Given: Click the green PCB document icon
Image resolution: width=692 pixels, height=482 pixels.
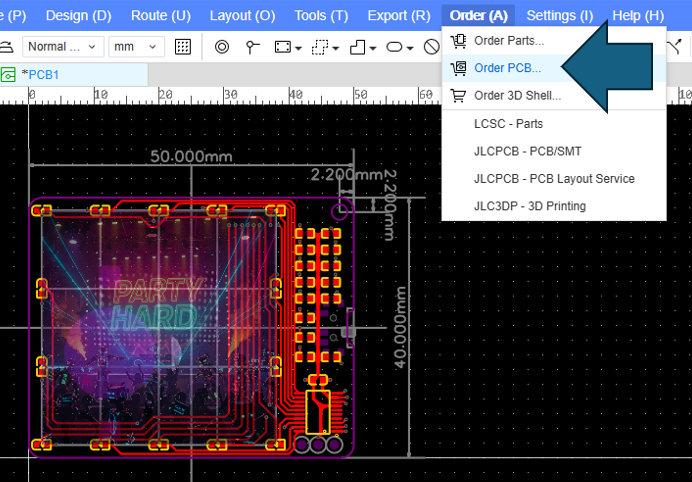Looking at the screenshot, I should [8, 75].
